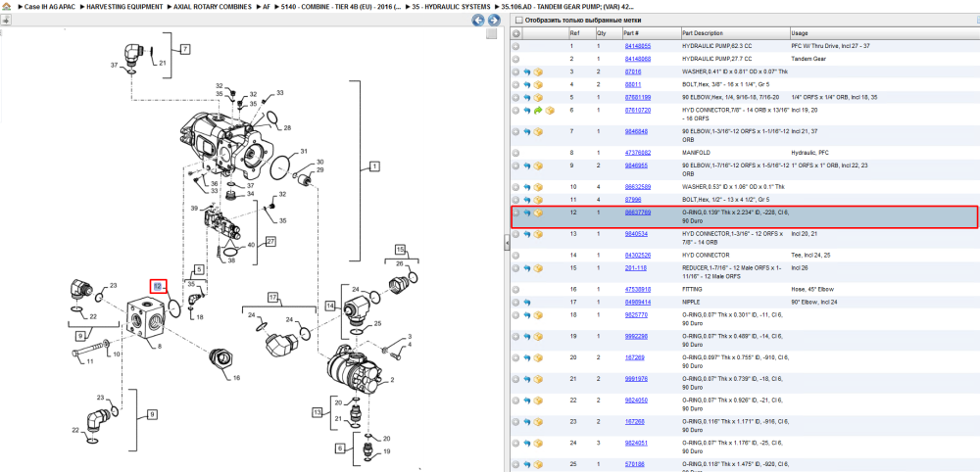Click blue arrow icon in Ref 4 row

tap(527, 85)
